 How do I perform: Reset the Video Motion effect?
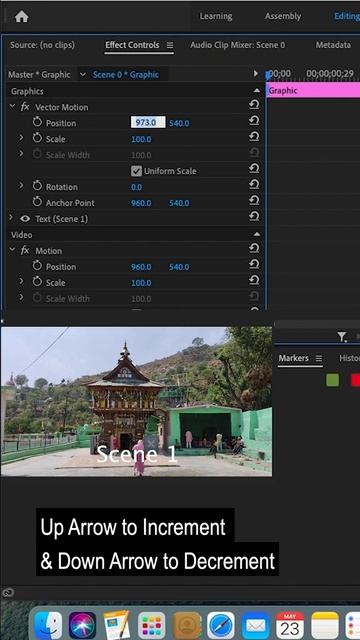click(x=254, y=248)
